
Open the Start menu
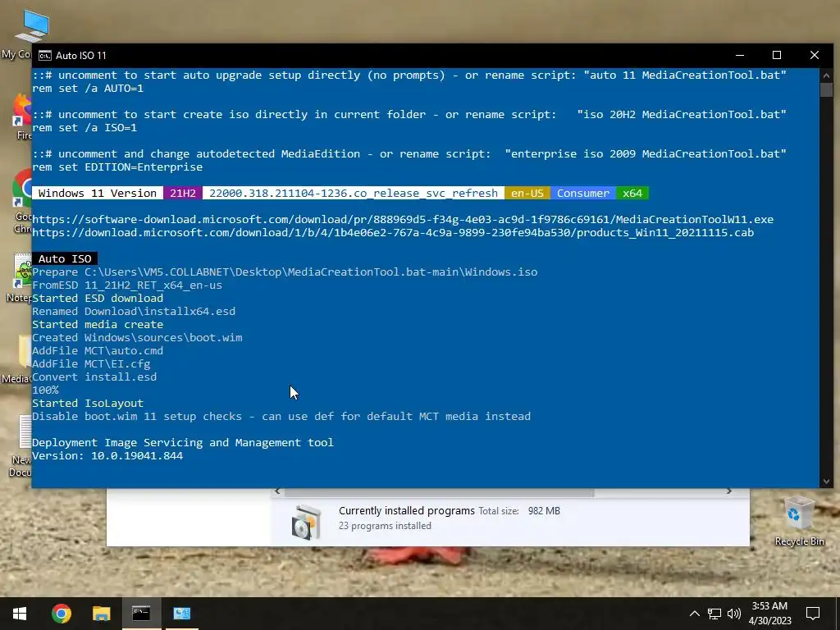(x=20, y=614)
